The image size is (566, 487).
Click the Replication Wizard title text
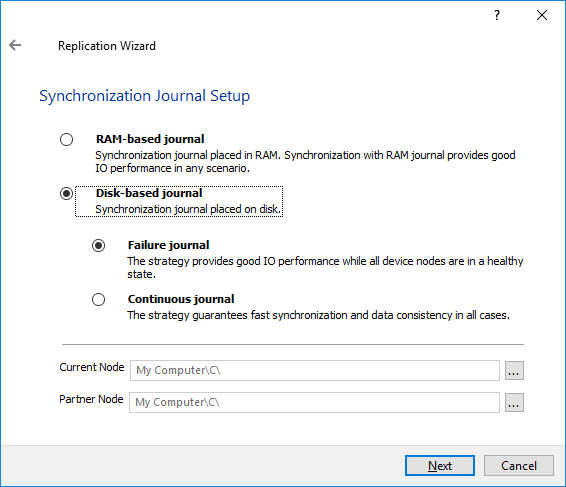point(107,46)
